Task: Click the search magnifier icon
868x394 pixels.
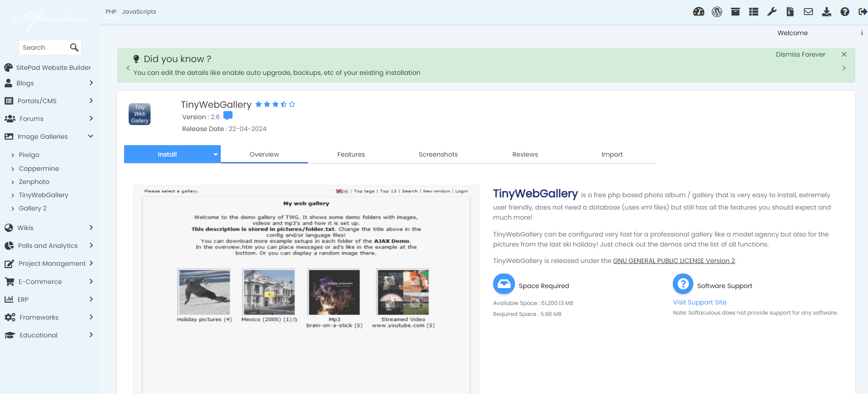Action: pyautogui.click(x=74, y=47)
